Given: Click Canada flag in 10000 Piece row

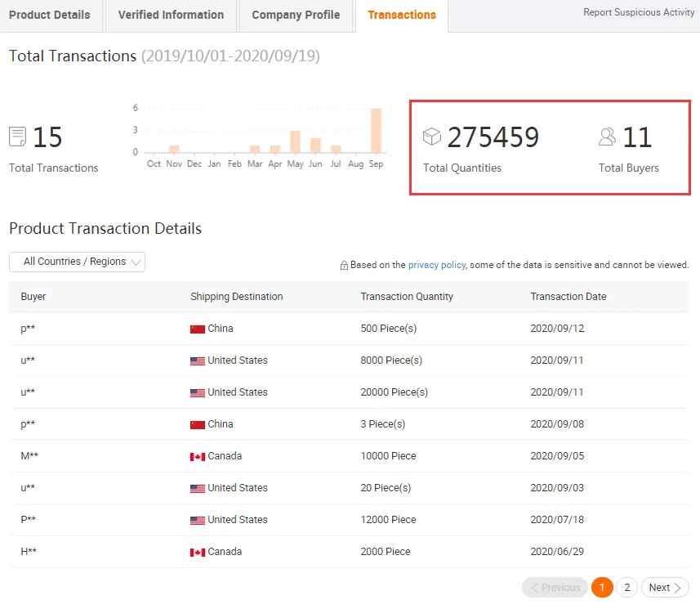Looking at the screenshot, I should tap(198, 457).
